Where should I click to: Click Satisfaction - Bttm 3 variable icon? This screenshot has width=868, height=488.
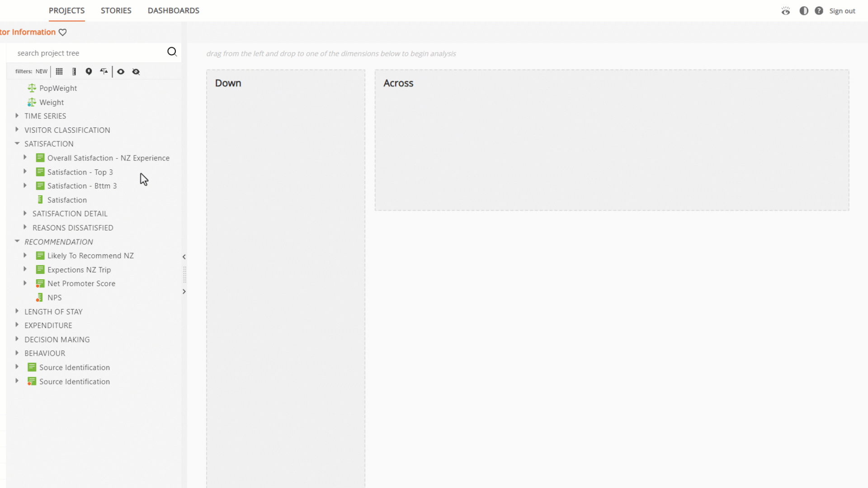tap(40, 186)
